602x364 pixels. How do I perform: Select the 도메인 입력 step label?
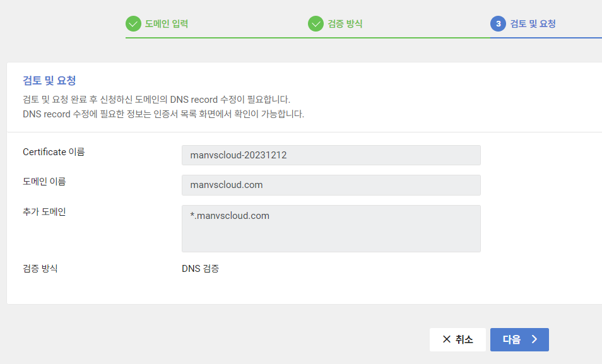coord(165,23)
